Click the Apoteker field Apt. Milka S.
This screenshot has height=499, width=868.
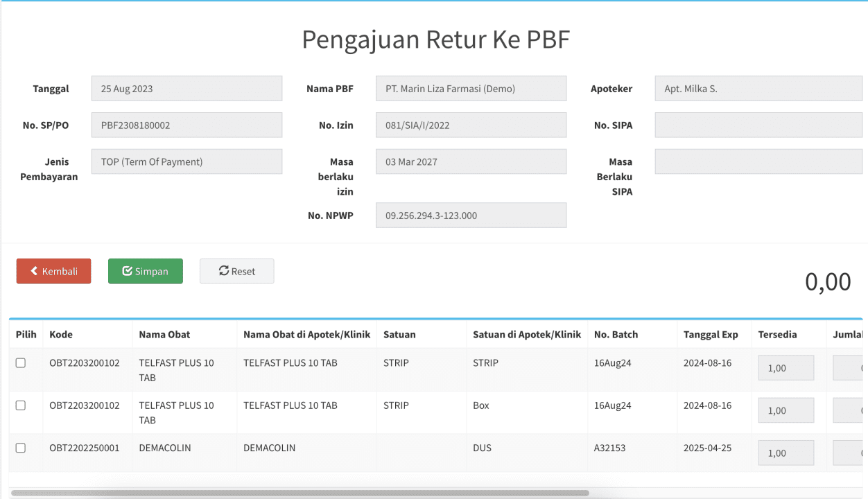pyautogui.click(x=759, y=89)
